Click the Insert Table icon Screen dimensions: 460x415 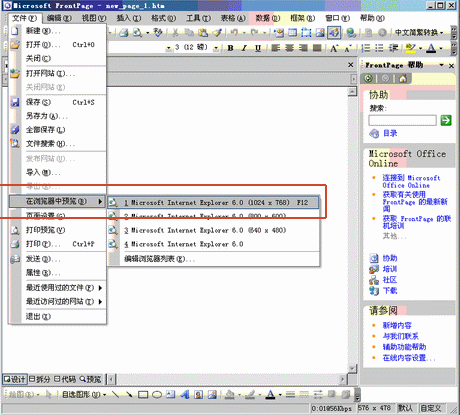click(x=292, y=32)
